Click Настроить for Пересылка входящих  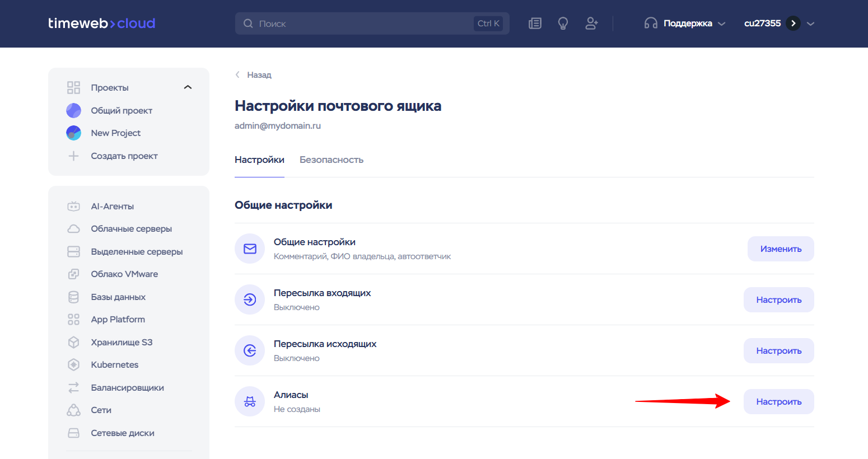pos(778,299)
